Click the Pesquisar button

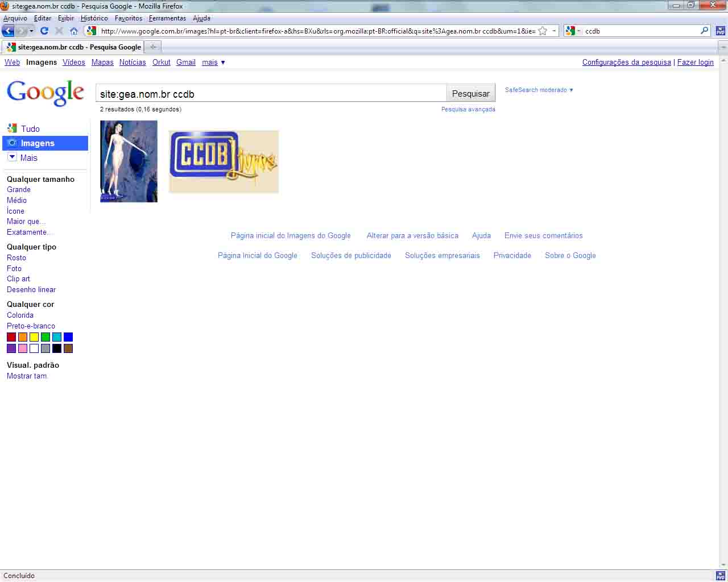(x=470, y=93)
